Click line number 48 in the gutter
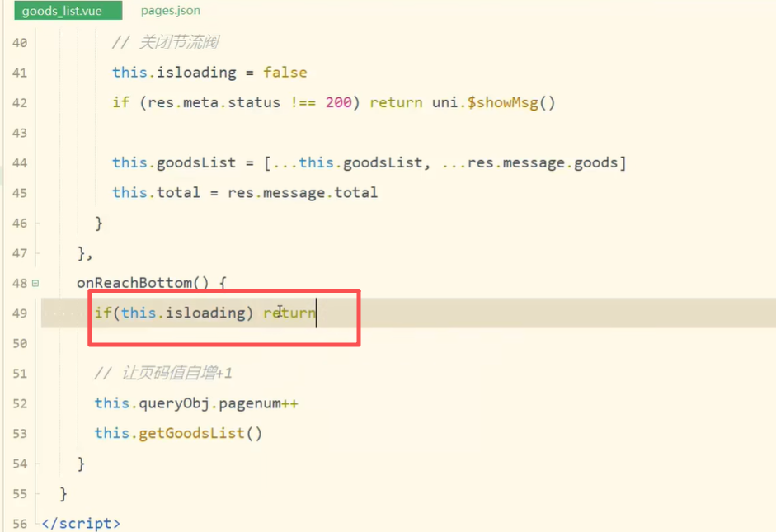Viewport: 776px width, 532px height. (20, 284)
